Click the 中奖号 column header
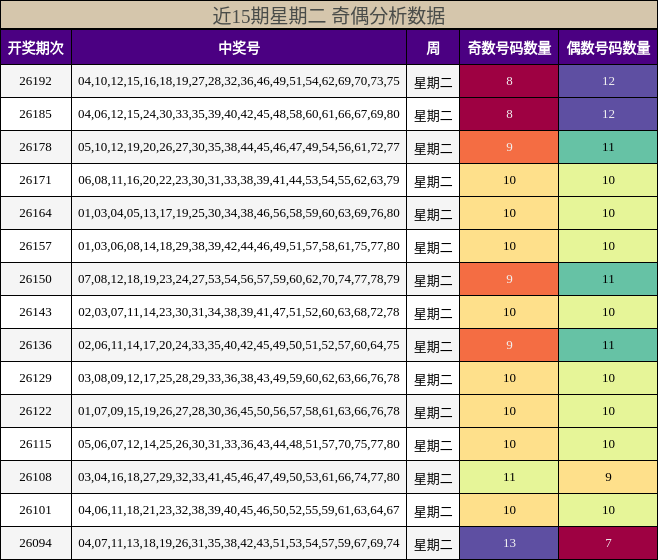 pyautogui.click(x=239, y=47)
